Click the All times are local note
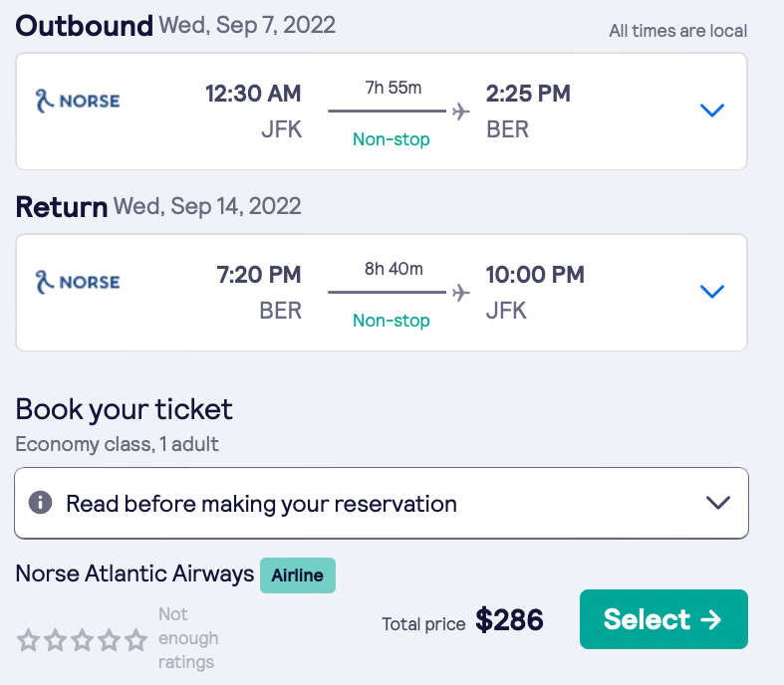The width and height of the screenshot is (784, 685). (x=677, y=31)
